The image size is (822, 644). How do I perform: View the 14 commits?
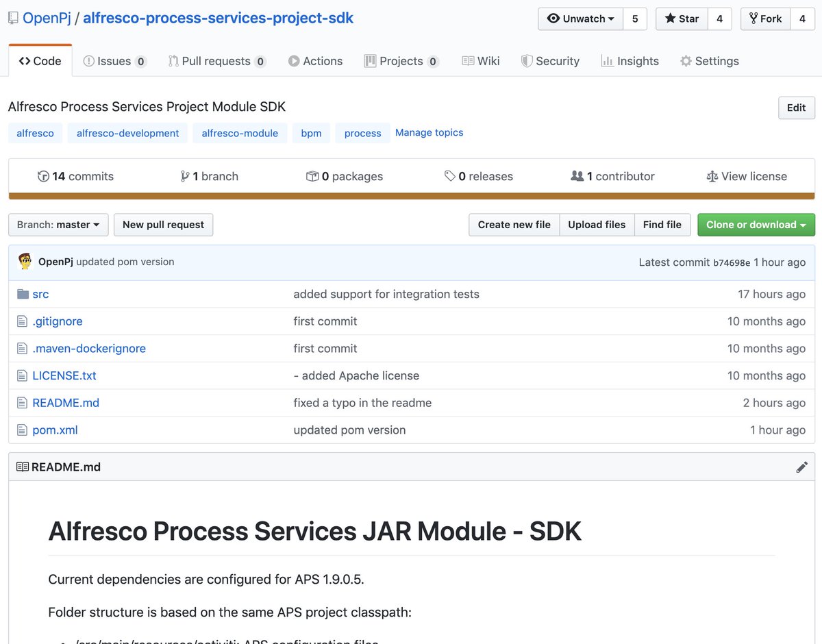(75, 176)
